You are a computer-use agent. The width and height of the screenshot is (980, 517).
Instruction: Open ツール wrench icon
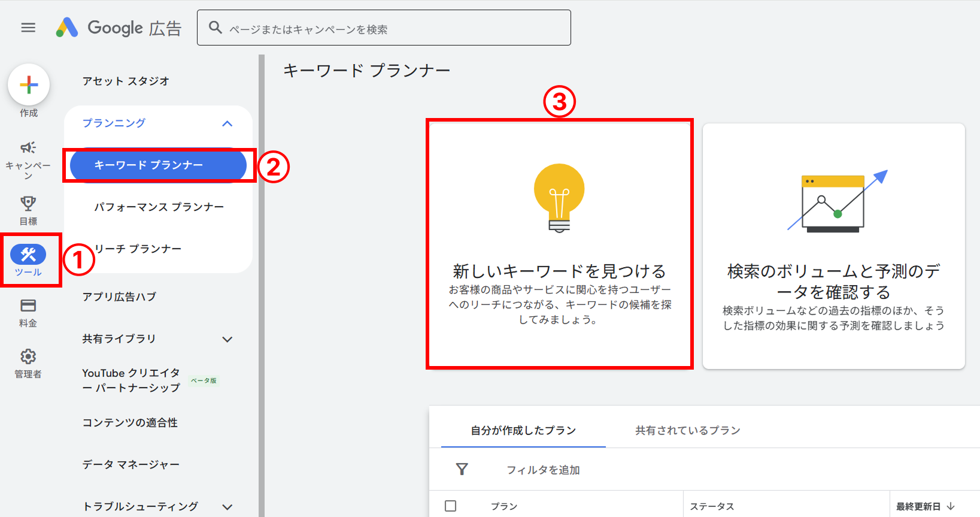pos(28,255)
